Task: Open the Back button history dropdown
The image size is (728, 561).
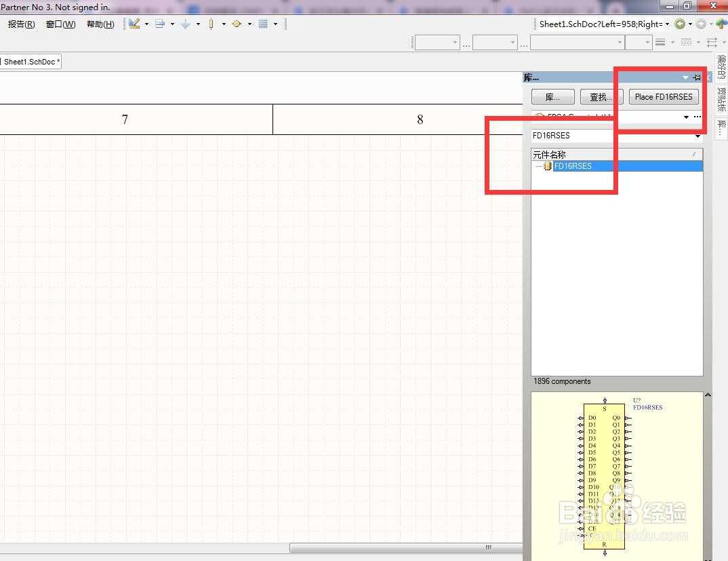Action: (691, 24)
